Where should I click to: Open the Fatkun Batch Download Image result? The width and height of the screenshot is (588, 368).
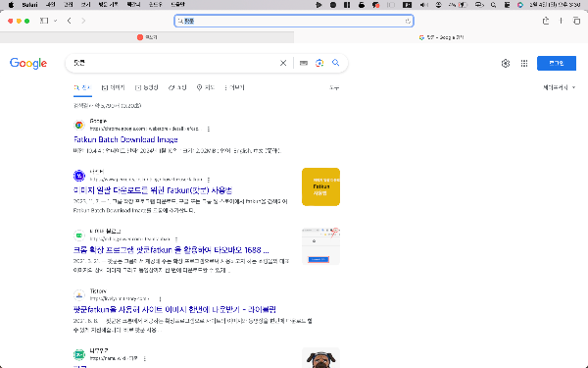[x=125, y=139]
